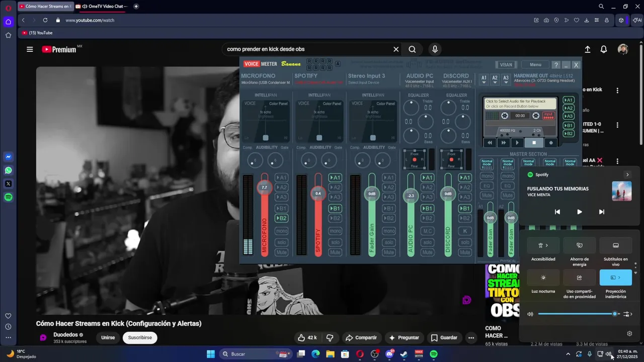
Task: Toggle K button on DISCORD strip
Action: click(x=465, y=231)
